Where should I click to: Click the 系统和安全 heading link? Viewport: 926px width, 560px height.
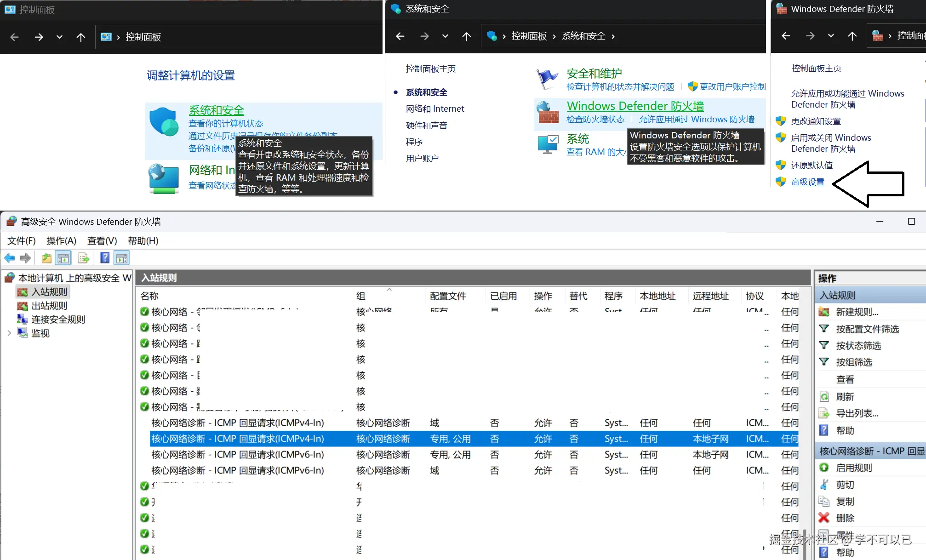216,110
